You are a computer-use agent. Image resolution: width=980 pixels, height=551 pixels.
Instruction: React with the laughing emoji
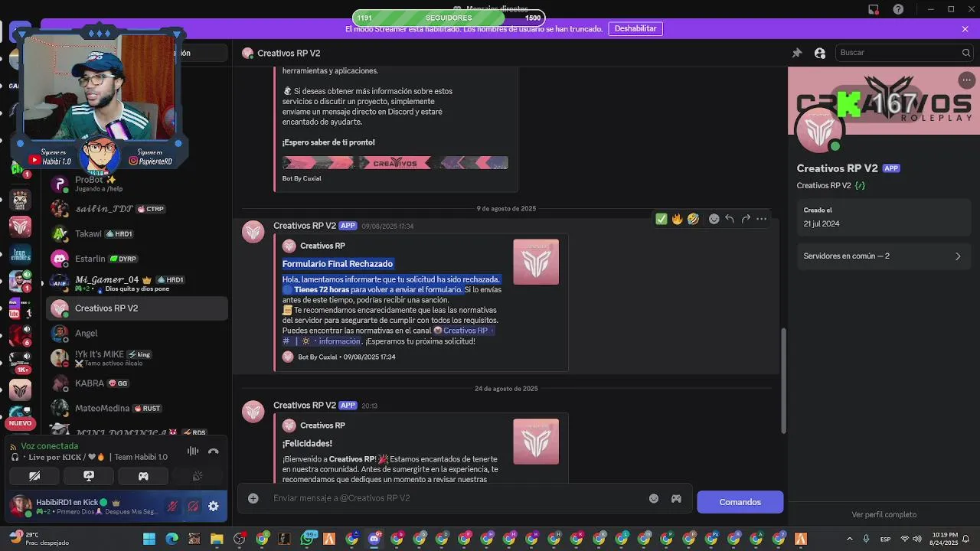tap(693, 219)
